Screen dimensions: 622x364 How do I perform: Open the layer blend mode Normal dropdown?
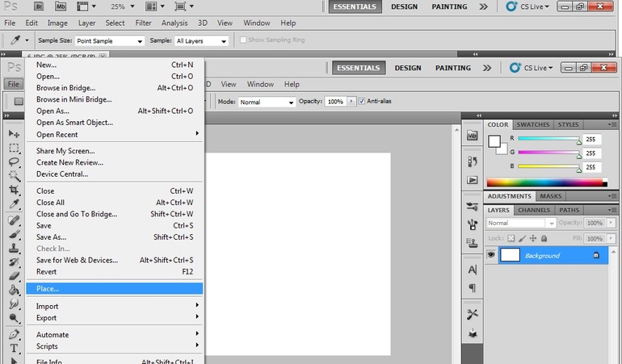coord(521,223)
